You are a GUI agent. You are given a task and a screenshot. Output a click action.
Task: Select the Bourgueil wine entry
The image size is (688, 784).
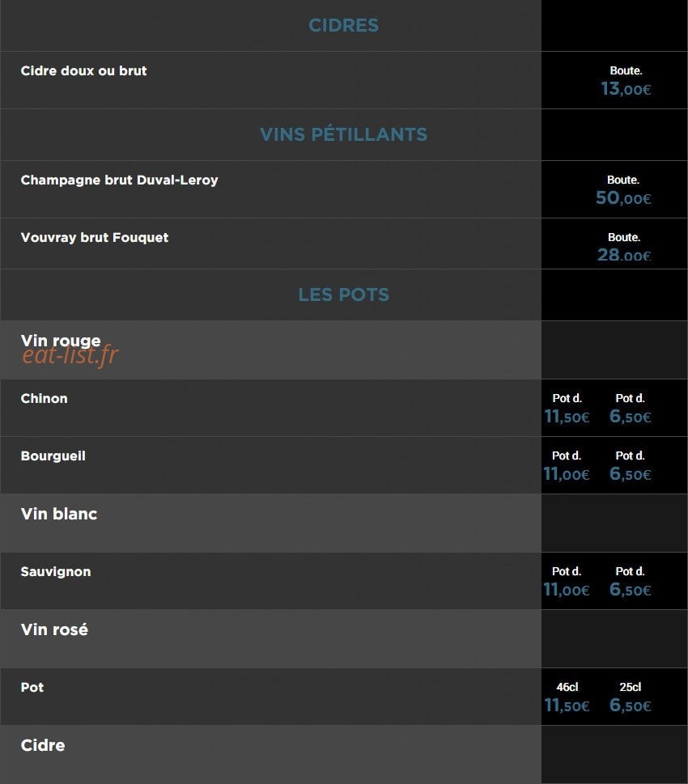click(x=53, y=456)
